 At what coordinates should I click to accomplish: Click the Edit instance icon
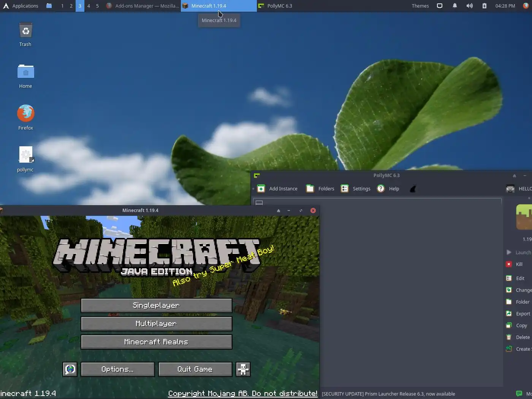[x=509, y=278]
